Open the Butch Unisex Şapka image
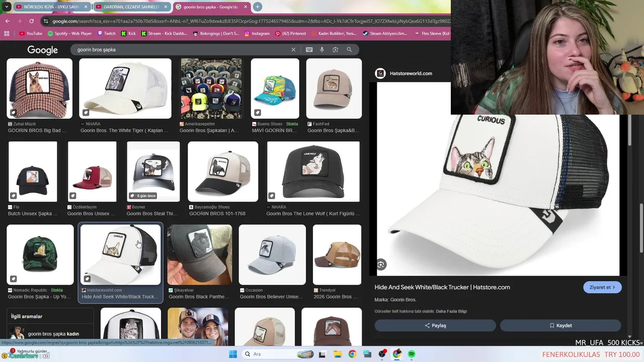Screen dimensions: 644x362 [33, 171]
